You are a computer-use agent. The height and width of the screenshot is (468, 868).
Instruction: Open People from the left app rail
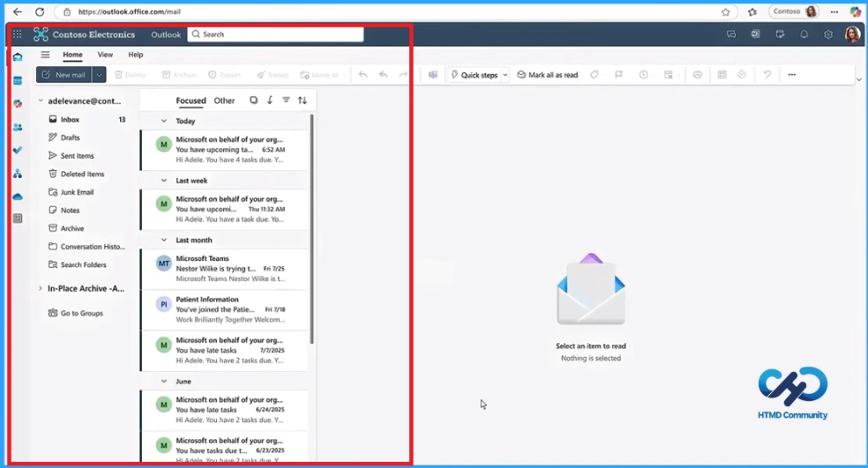tap(18, 127)
